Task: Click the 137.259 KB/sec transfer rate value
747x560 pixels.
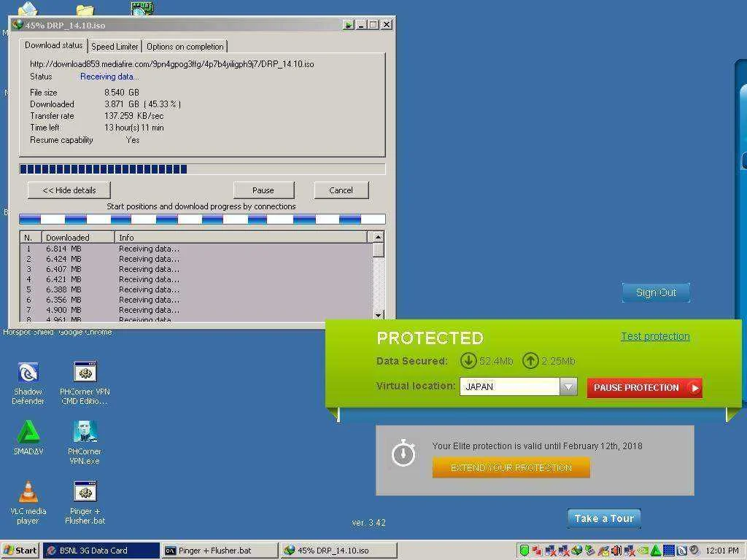Action: [x=134, y=116]
